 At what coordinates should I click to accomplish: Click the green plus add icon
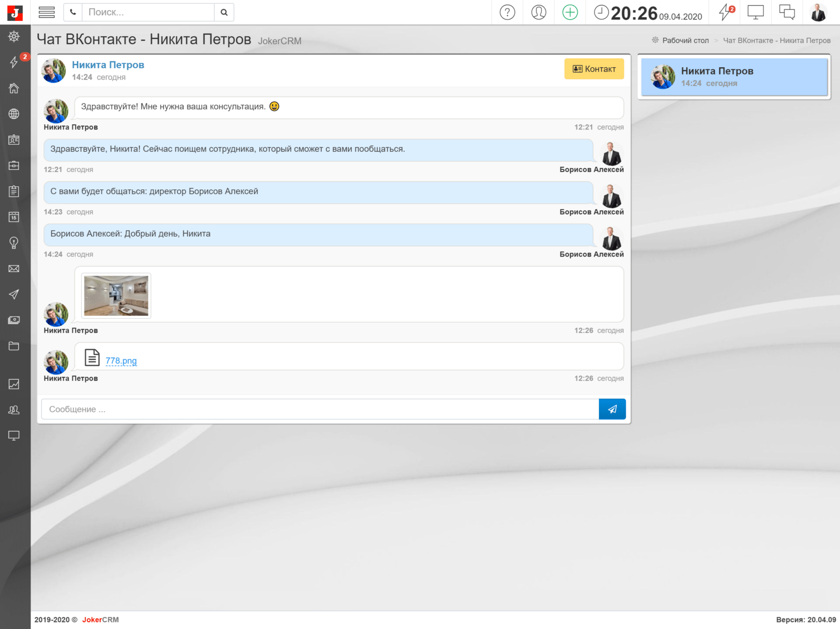click(x=570, y=12)
